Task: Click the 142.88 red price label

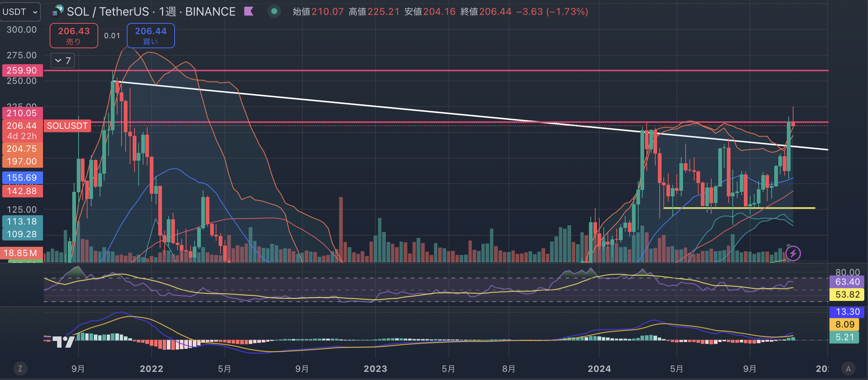Action: tap(22, 191)
